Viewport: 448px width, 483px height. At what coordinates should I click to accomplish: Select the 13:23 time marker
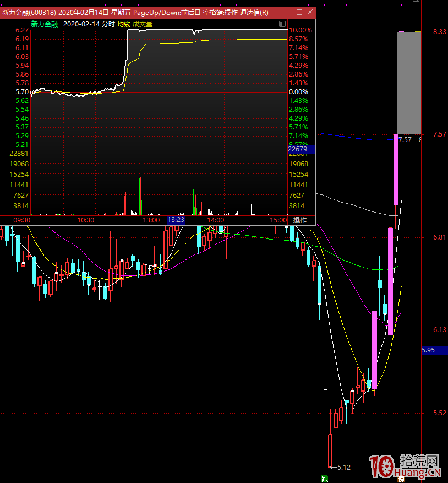click(x=176, y=220)
